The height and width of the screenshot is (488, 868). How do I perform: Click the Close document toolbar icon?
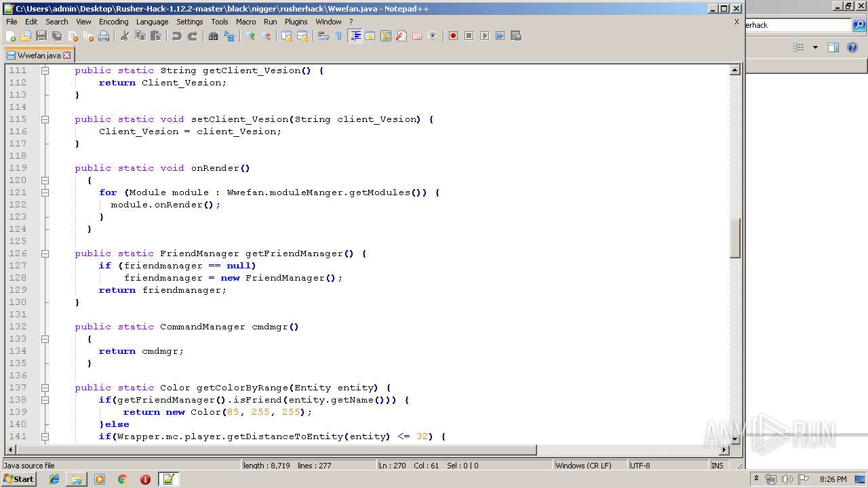[x=73, y=36]
